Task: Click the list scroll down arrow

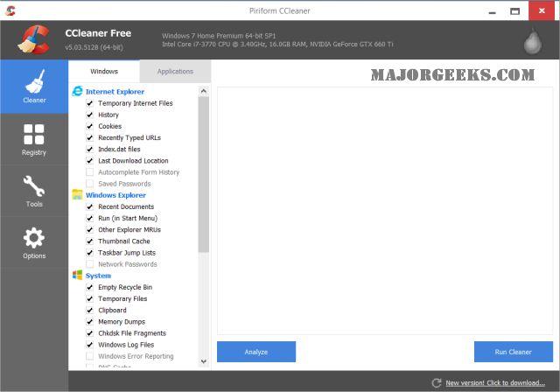Action: [204, 361]
